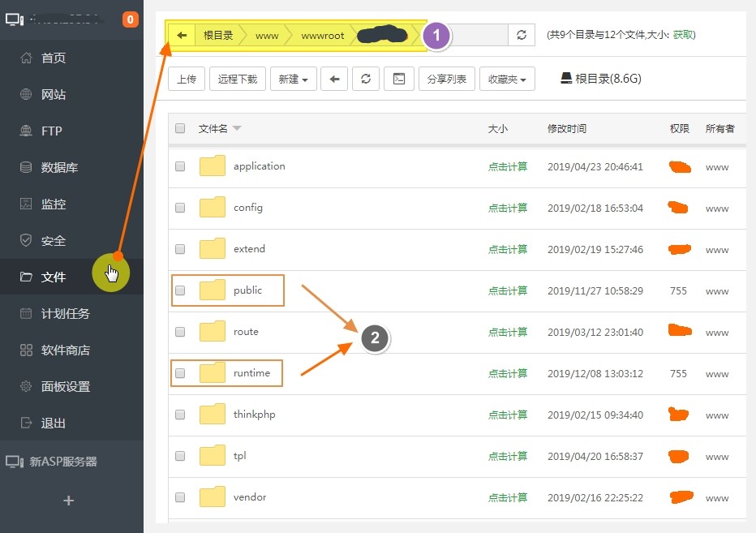Image resolution: width=756 pixels, height=533 pixels.
Task: Open the 新建 dropdown menu
Action: click(293, 79)
